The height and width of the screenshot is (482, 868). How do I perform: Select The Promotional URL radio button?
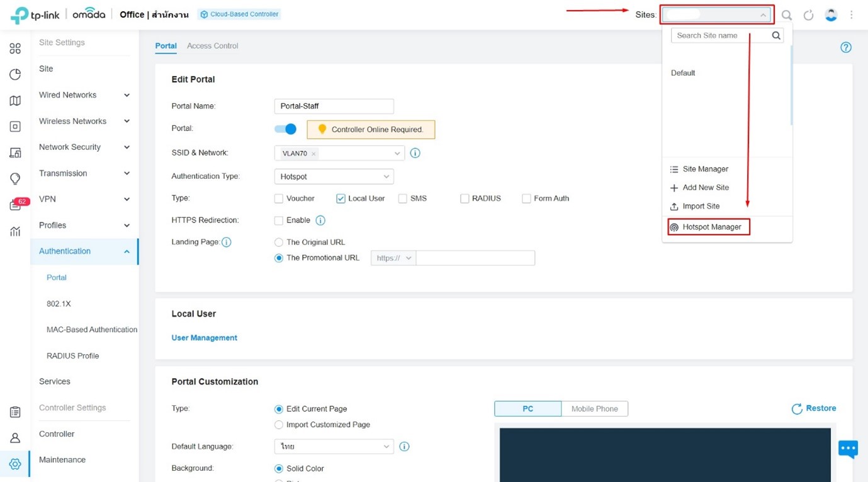(x=279, y=258)
